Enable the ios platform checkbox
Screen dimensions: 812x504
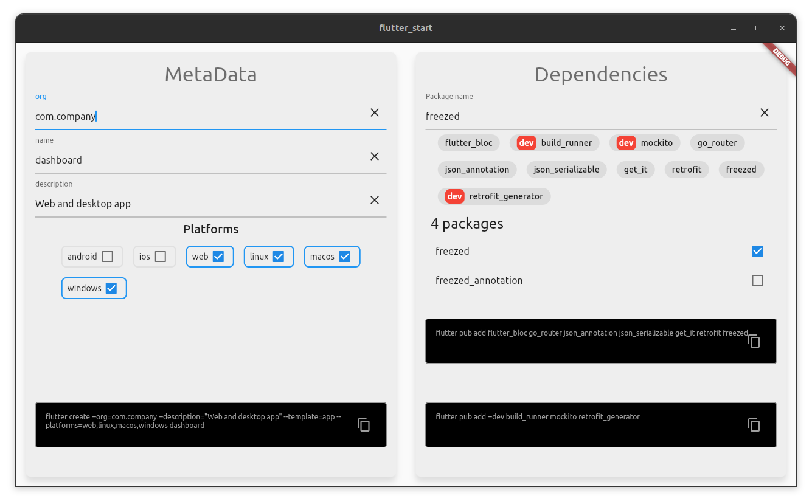click(161, 257)
